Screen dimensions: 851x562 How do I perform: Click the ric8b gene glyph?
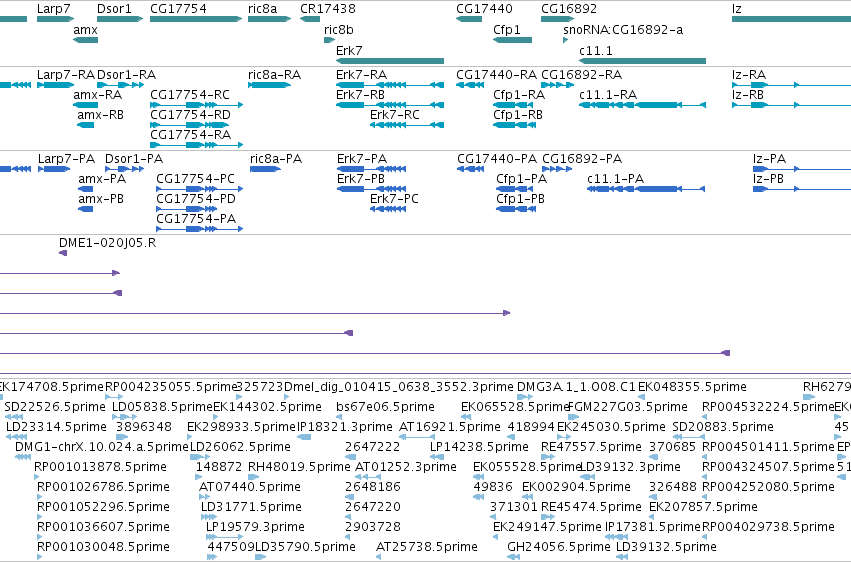click(330, 40)
